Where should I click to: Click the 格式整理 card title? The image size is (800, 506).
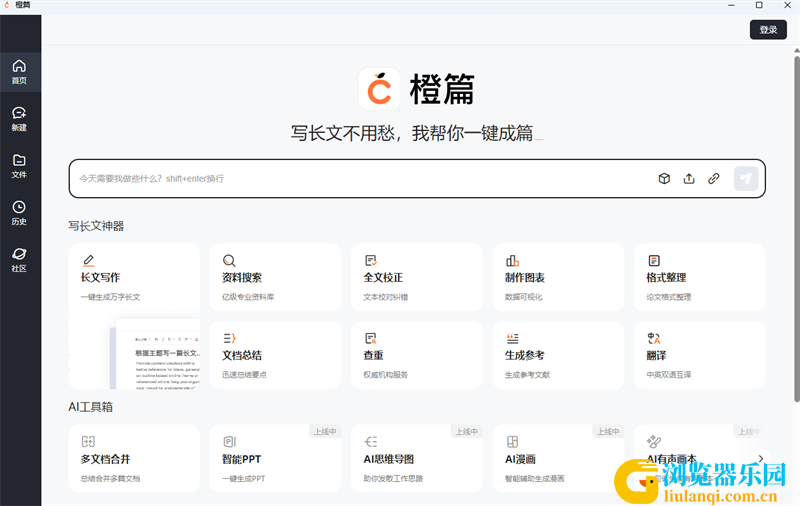click(666, 277)
